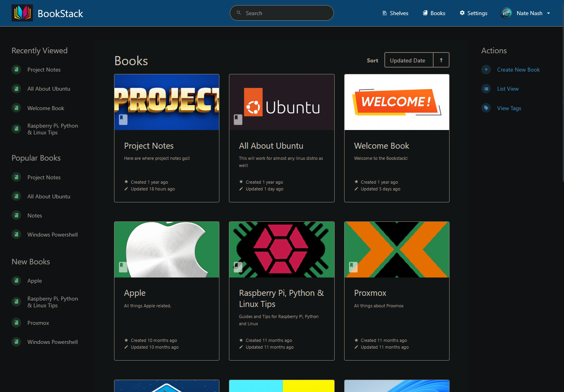Click book icon beside Raspberry Pi in New Books
564x392 pixels.
[x=16, y=302]
